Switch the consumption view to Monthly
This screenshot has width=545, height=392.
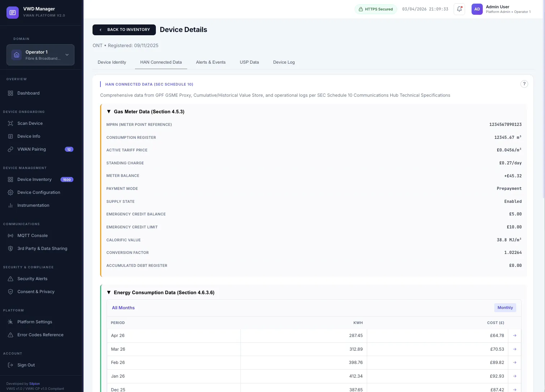505,307
